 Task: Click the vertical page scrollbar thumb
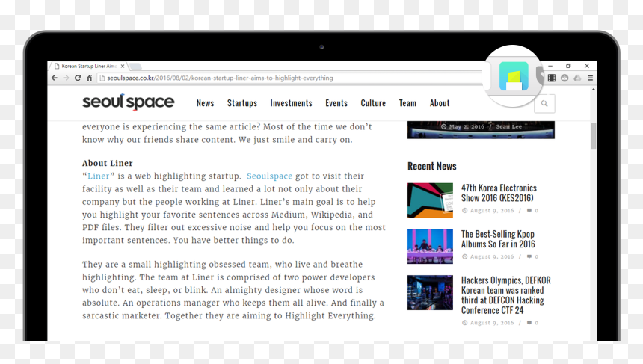tap(594, 136)
